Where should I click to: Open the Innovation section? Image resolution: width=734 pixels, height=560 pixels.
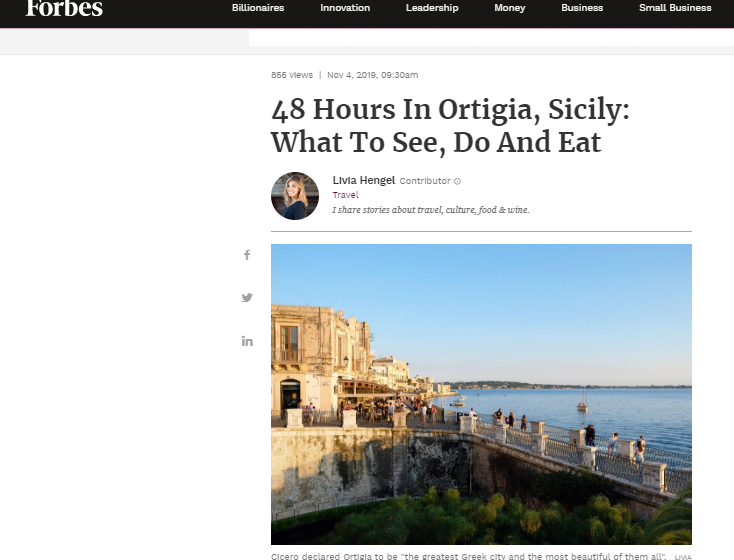coord(345,8)
